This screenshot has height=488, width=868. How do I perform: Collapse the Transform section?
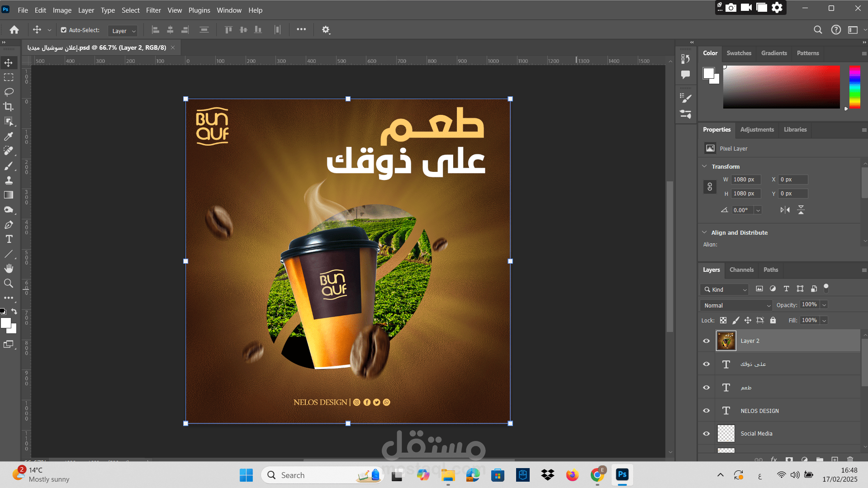point(704,166)
